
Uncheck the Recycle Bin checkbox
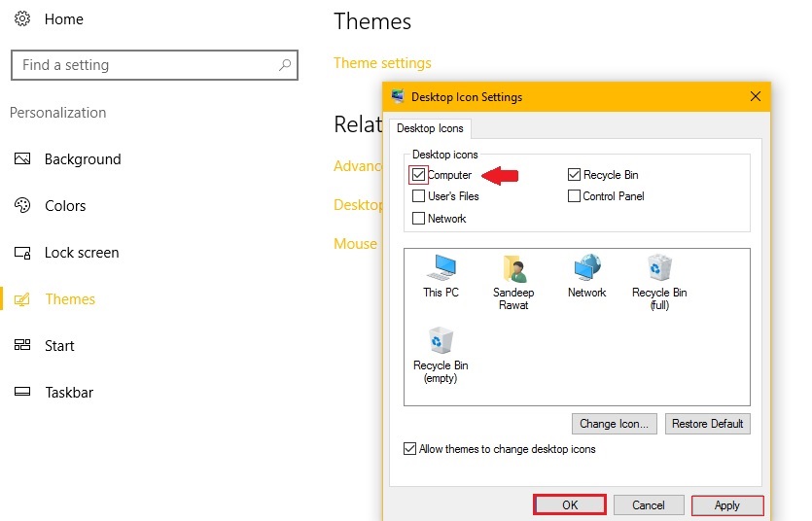[575, 175]
